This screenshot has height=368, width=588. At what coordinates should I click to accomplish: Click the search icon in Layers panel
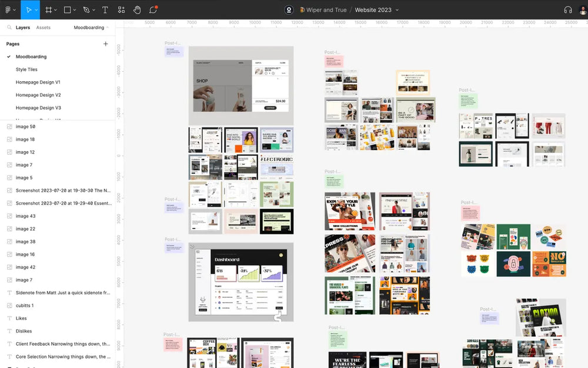click(x=9, y=28)
